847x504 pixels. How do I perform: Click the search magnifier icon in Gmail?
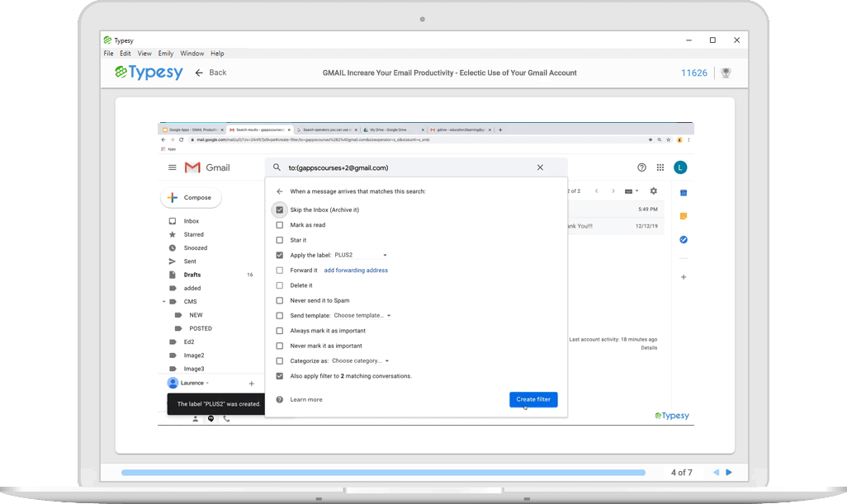click(x=277, y=167)
